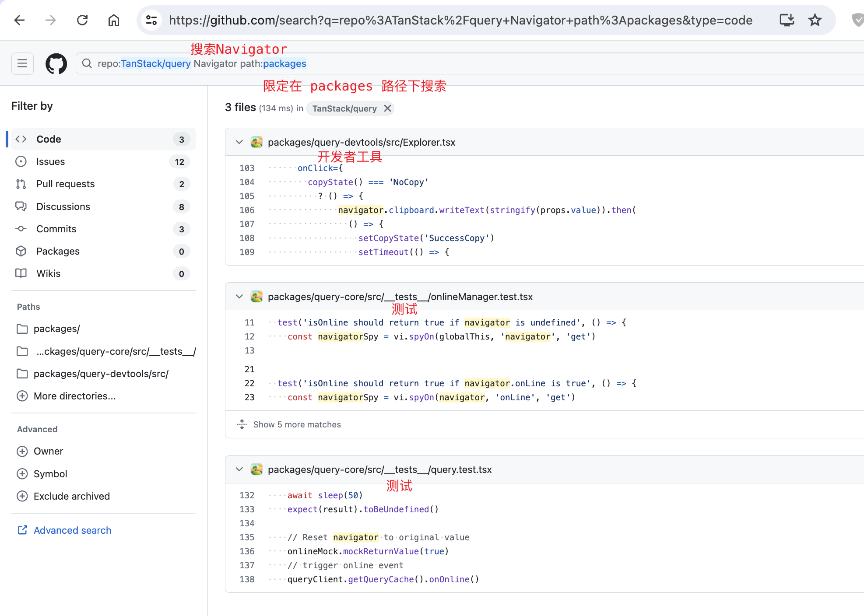The width and height of the screenshot is (864, 616).
Task: Select the Discussions filter
Action: (63, 206)
